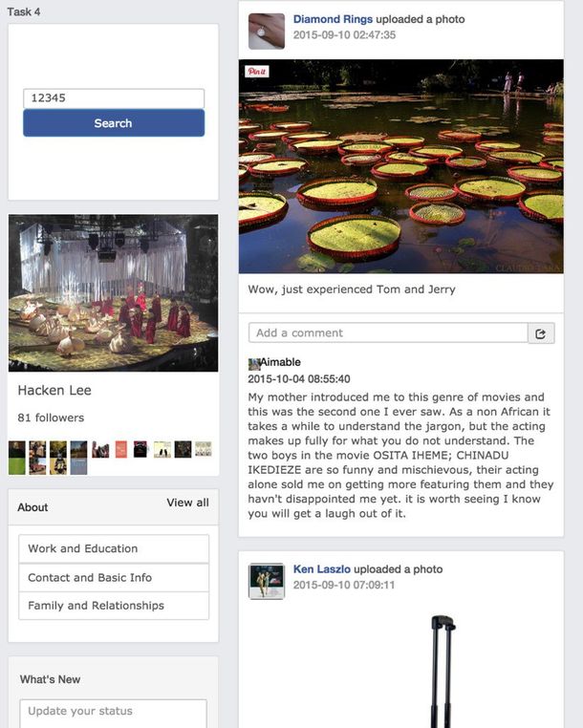Click Aimable's small commenter avatar

tap(253, 364)
